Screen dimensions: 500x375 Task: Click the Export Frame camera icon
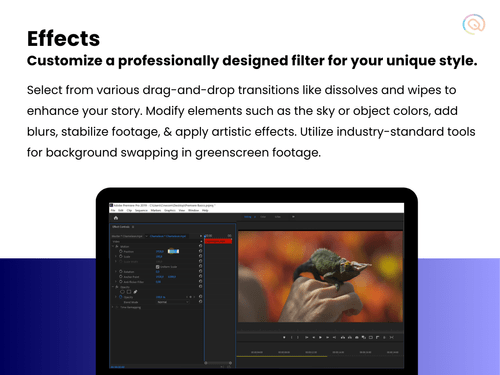coord(357,337)
